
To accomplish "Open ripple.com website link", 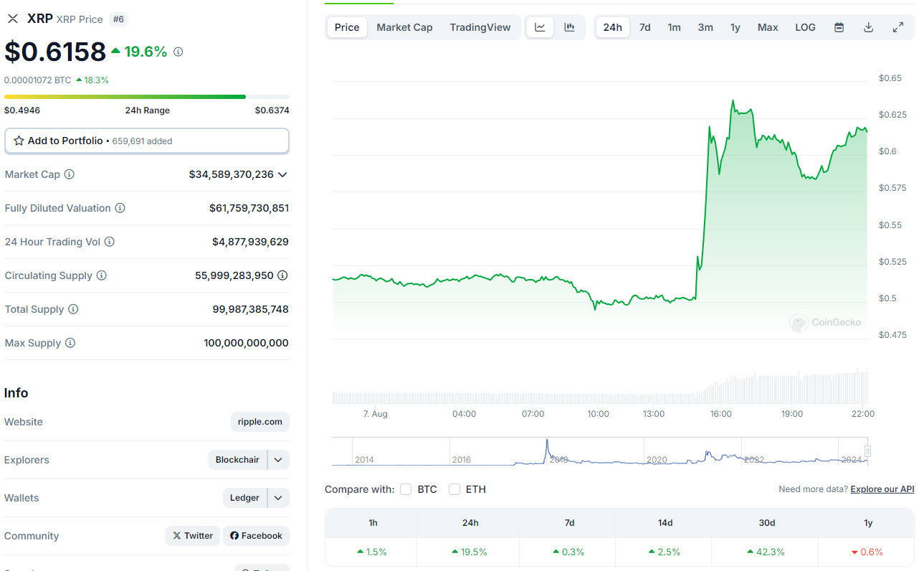I will pyautogui.click(x=260, y=422).
